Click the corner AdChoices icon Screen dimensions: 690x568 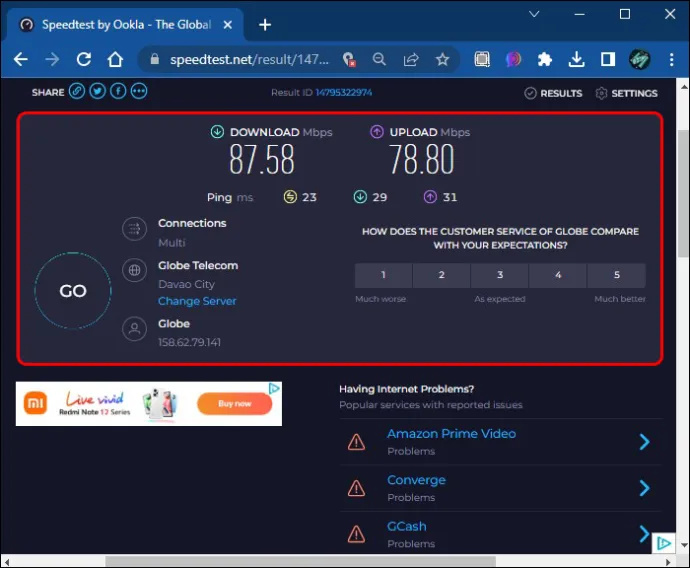point(664,544)
